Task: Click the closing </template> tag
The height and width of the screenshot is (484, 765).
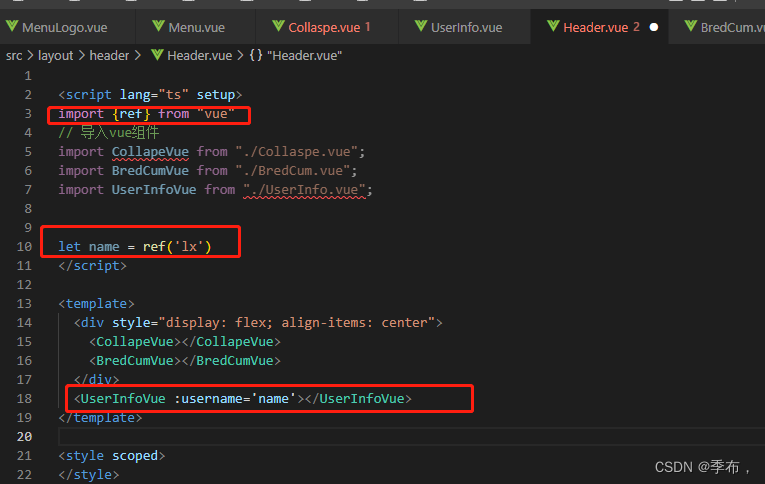Action: (100, 418)
